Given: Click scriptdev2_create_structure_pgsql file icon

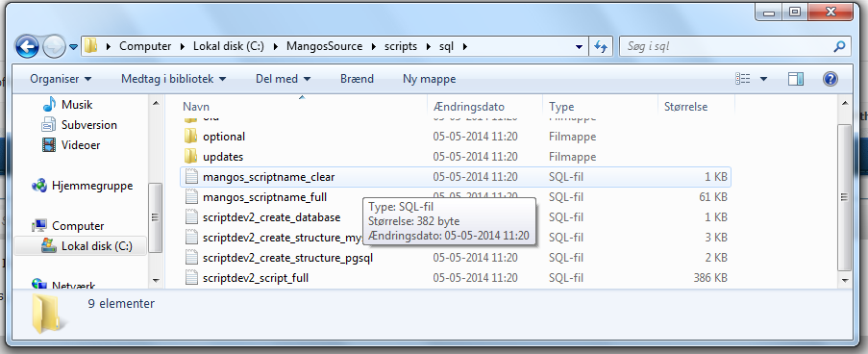Looking at the screenshot, I should coord(191,258).
